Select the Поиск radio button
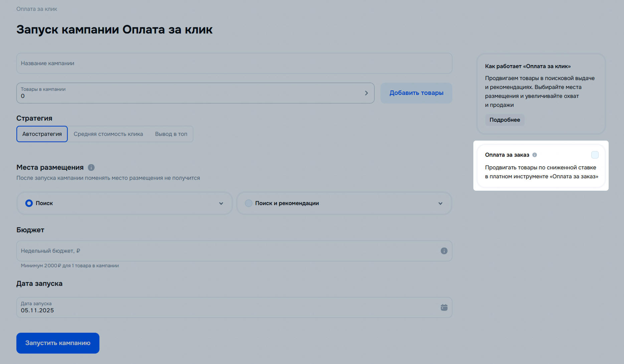624x364 pixels. pos(29,203)
